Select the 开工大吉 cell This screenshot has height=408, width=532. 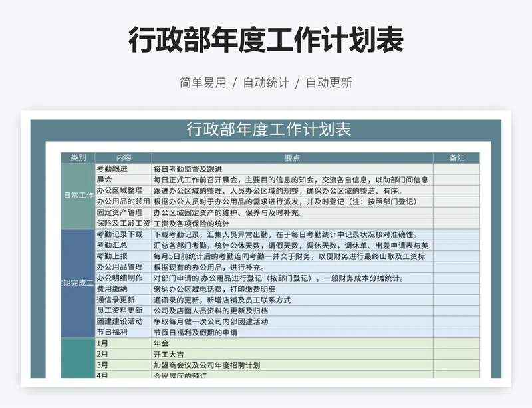292,354
